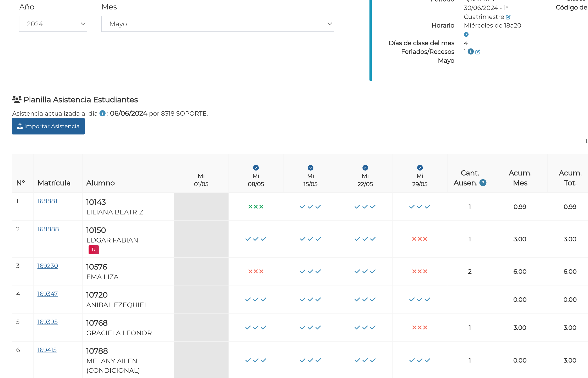Click info icon beside Asistencia actualizada al día
588x378 pixels.
[x=102, y=114]
